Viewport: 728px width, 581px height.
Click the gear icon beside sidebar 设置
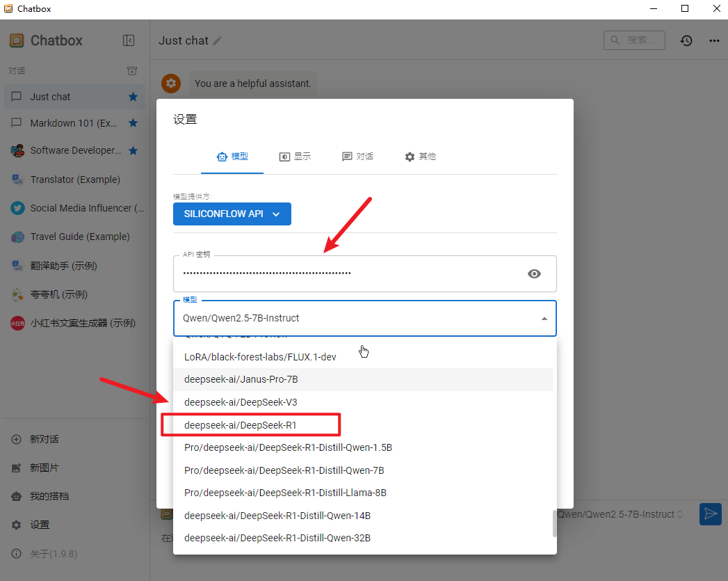click(x=16, y=525)
